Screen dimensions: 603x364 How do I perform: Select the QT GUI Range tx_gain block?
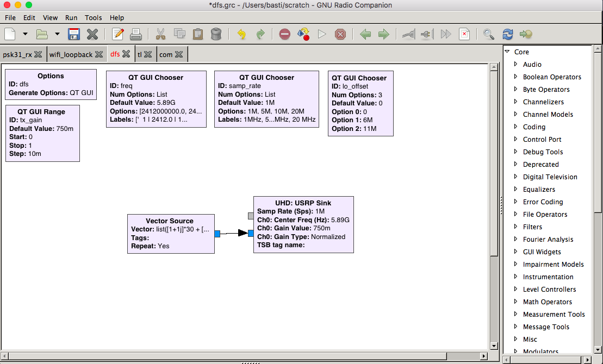pos(41,133)
